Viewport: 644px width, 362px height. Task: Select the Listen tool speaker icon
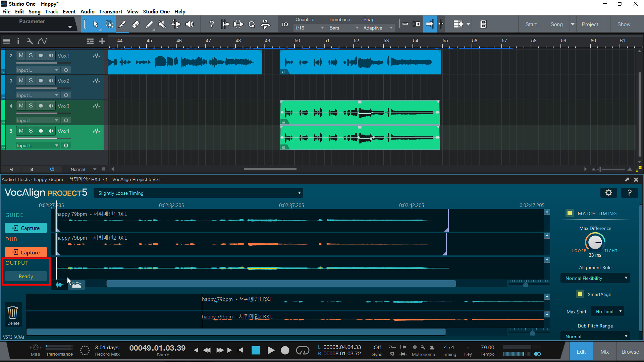pyautogui.click(x=190, y=24)
